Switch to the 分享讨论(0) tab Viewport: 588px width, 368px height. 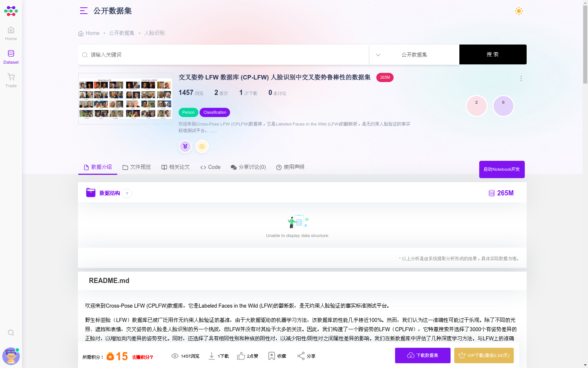click(x=248, y=167)
